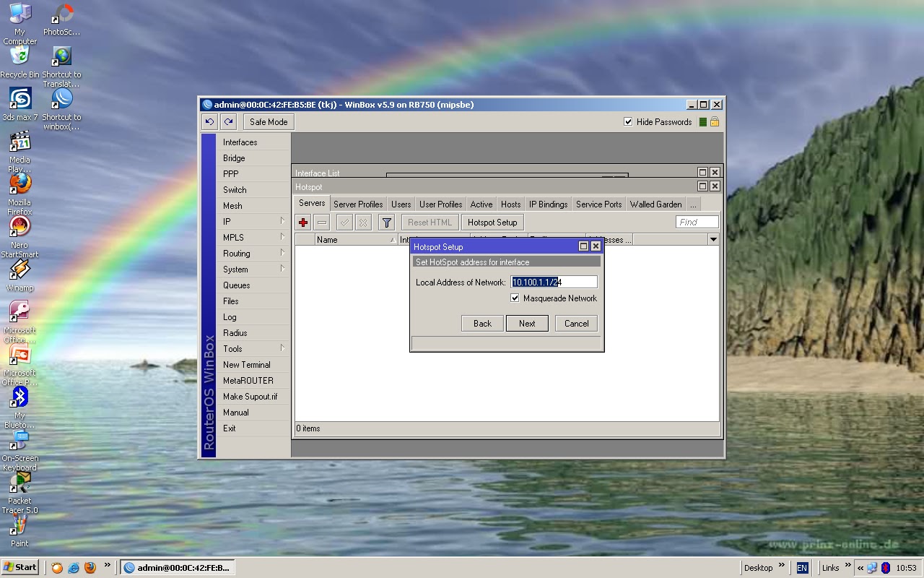Open My Bluetooth desktop icon
Image resolution: width=924 pixels, height=578 pixels.
pyautogui.click(x=19, y=407)
